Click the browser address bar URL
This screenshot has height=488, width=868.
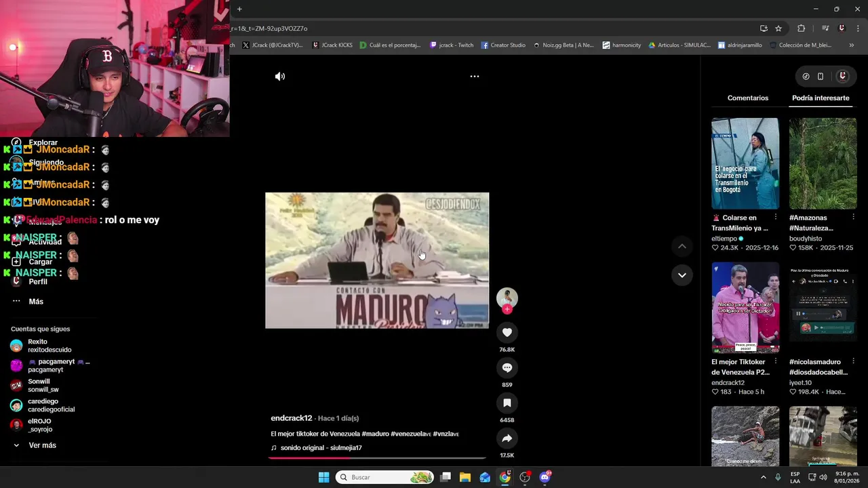[x=269, y=28]
